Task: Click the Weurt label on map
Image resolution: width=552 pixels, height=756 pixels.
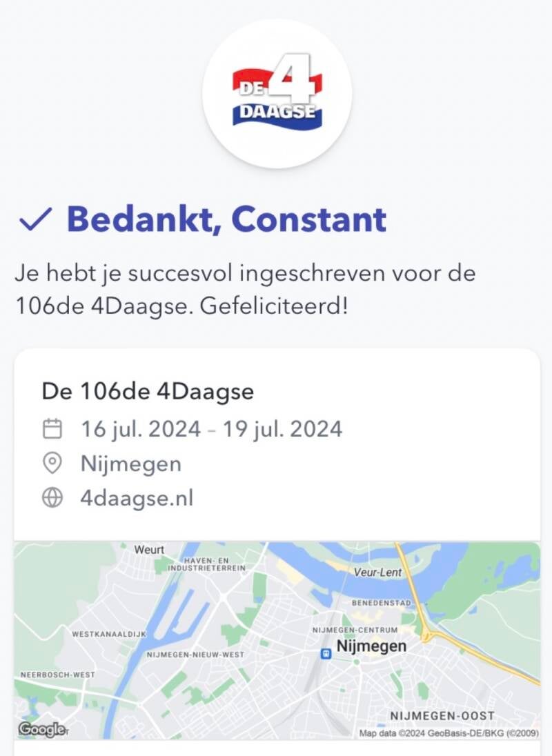Action: [x=149, y=550]
